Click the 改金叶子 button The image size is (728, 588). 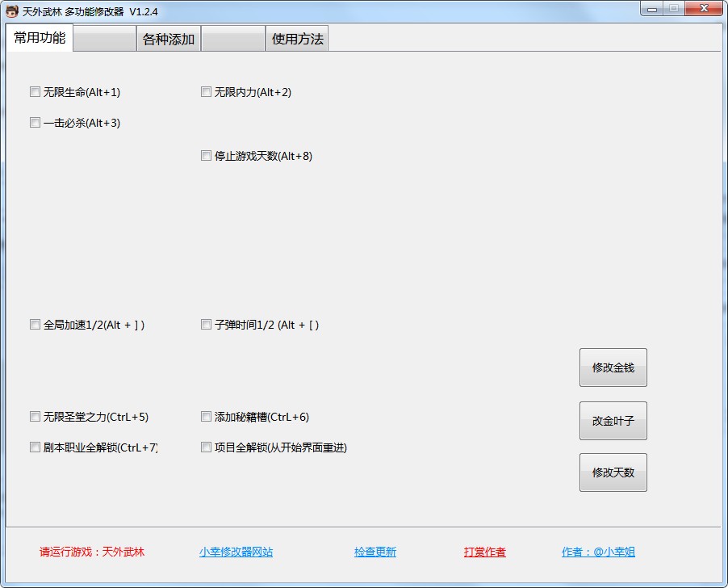(x=613, y=421)
